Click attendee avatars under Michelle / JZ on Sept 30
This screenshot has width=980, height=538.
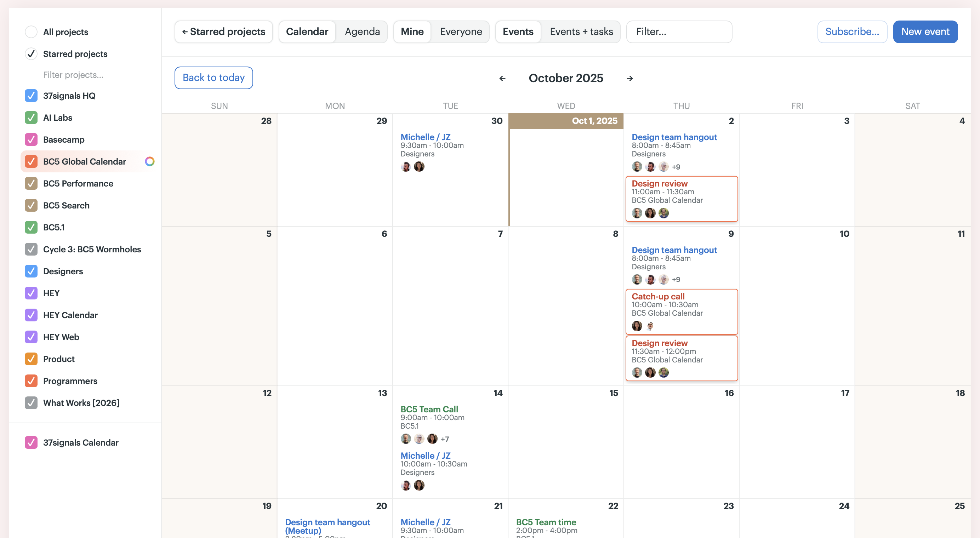click(412, 167)
